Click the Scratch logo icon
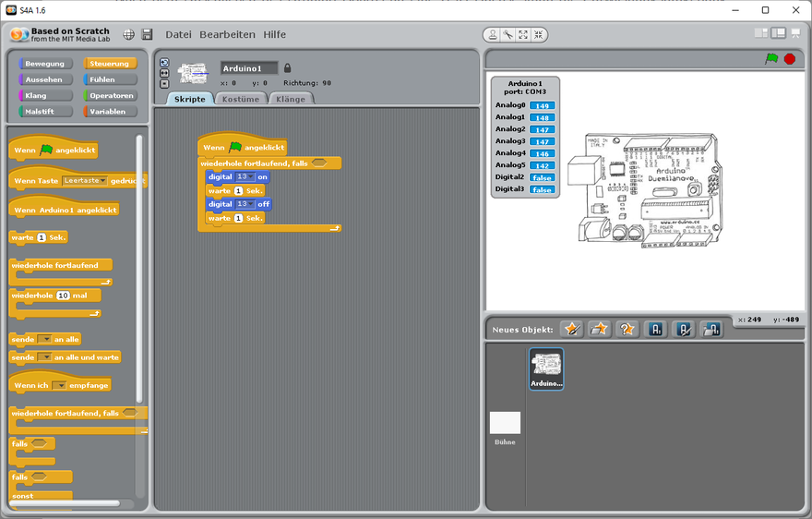Viewport: 812px width, 519px height. click(x=18, y=34)
